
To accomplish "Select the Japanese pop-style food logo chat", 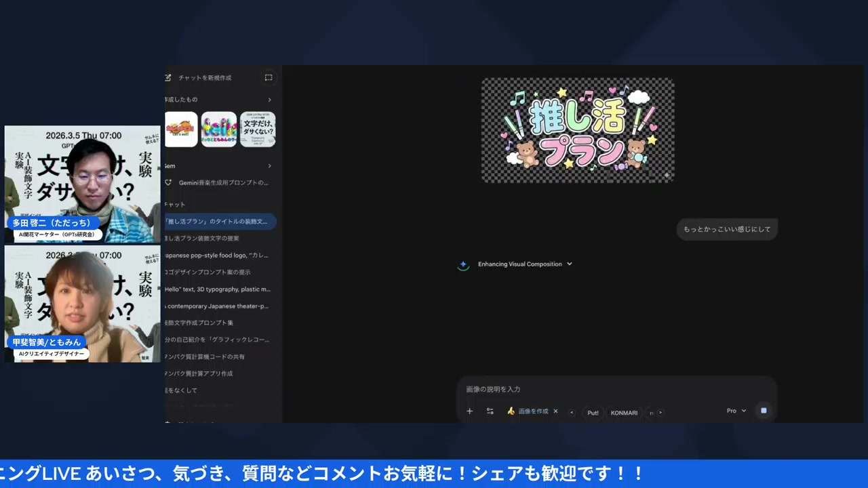I will click(x=217, y=255).
